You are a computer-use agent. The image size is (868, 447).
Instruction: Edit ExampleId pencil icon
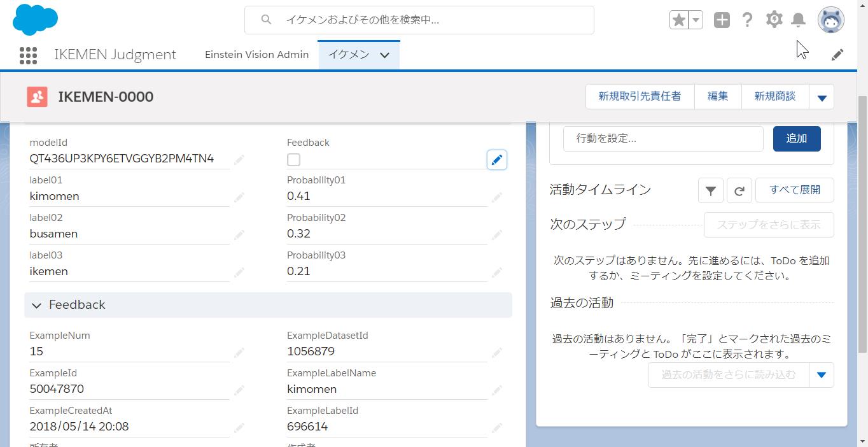[239, 390]
